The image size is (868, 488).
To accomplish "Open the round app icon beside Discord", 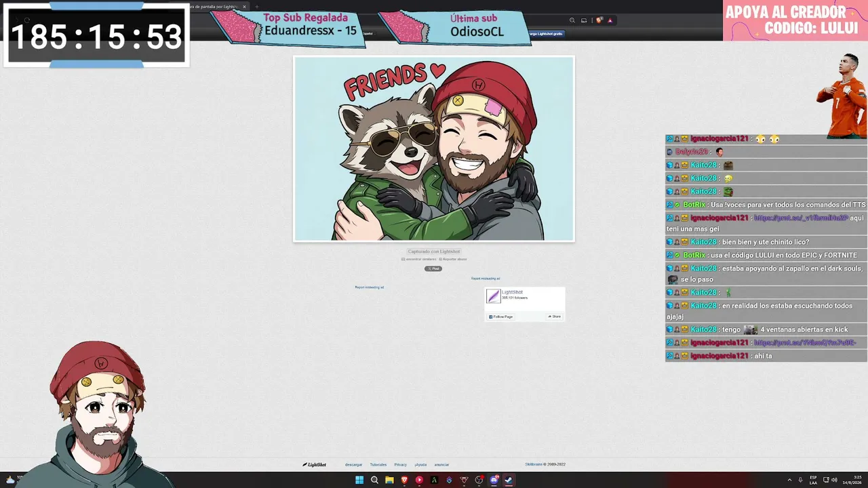I will [479, 480].
